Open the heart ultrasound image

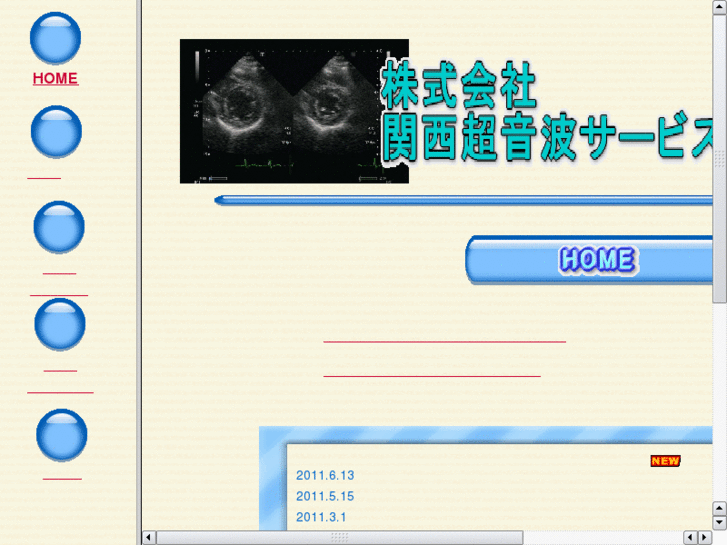294,111
